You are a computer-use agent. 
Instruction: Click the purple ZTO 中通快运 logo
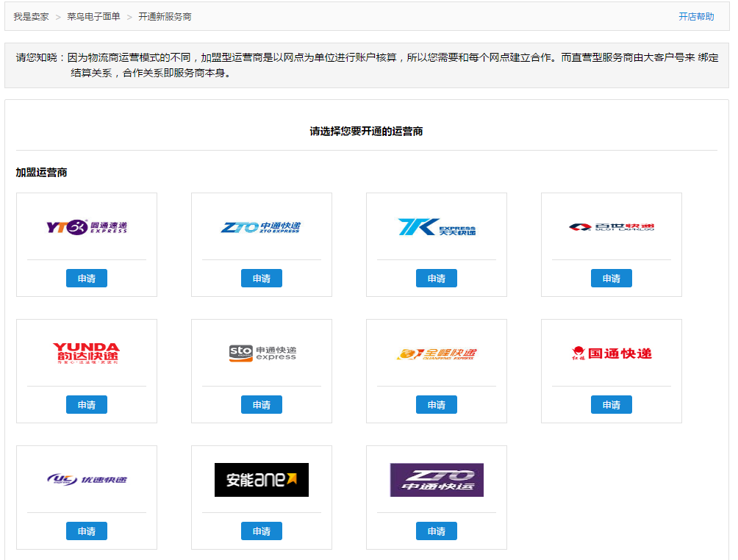(x=437, y=480)
